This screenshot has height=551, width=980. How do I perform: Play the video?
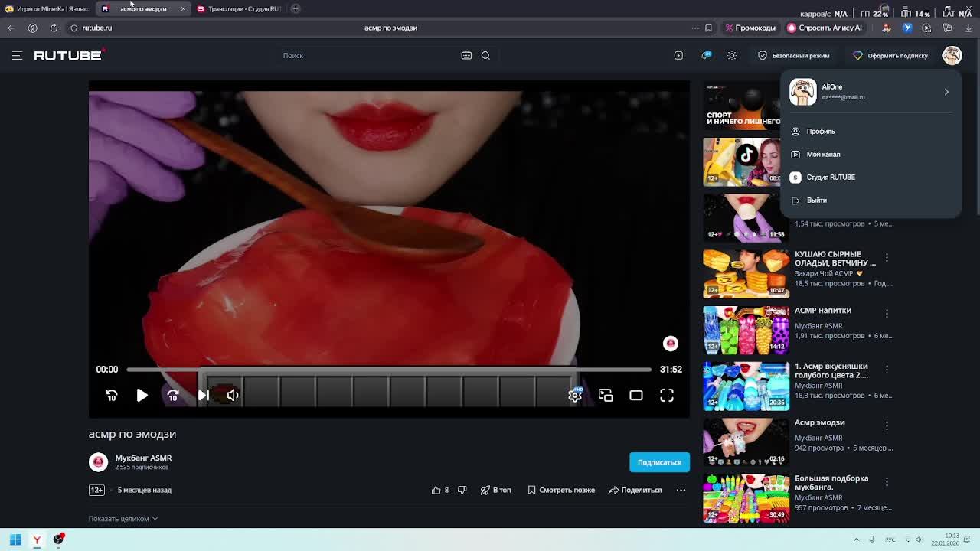142,395
